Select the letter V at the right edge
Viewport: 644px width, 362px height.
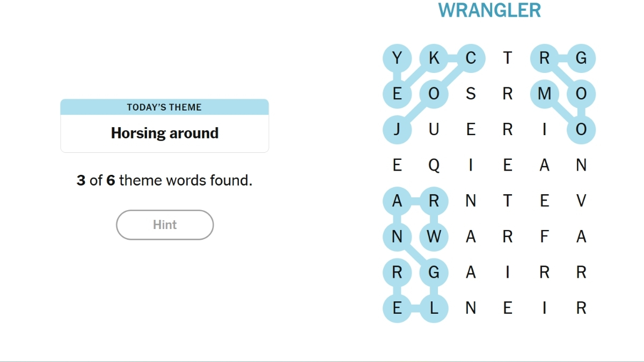(x=581, y=201)
